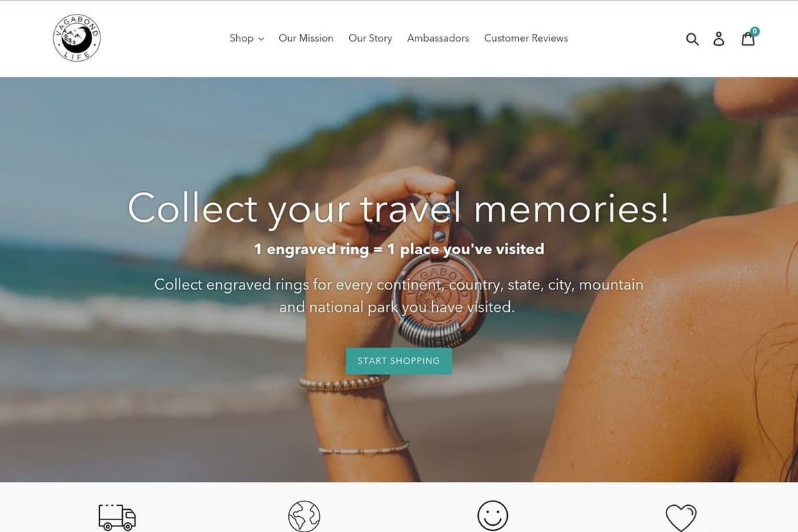798x532 pixels.
Task: Select the globe icon
Action: tap(304, 516)
